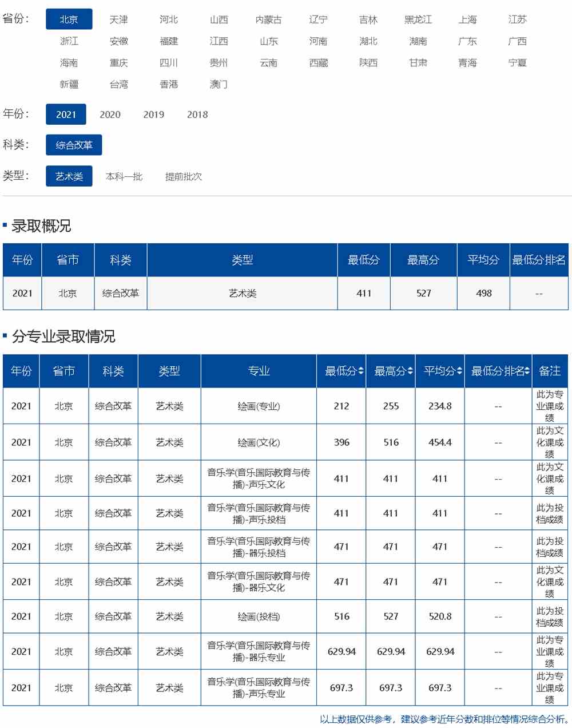Filter by 福建 province
The width and height of the screenshot is (572, 728).
point(169,41)
